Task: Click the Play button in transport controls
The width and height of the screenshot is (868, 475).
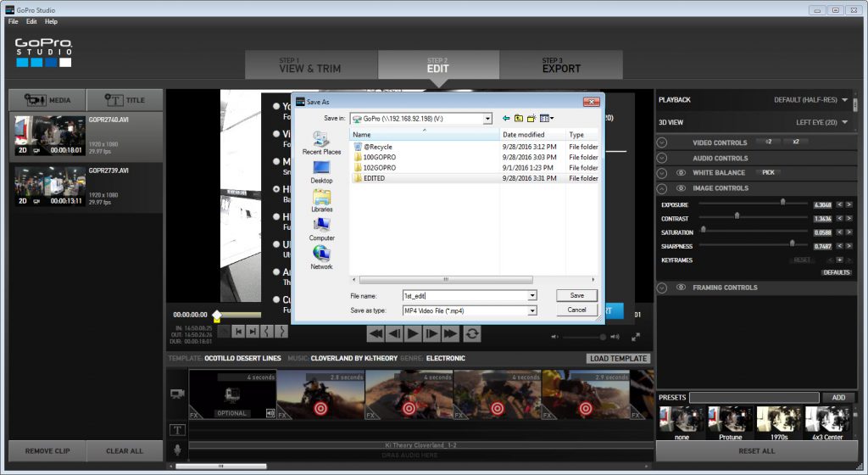Action: coord(413,333)
